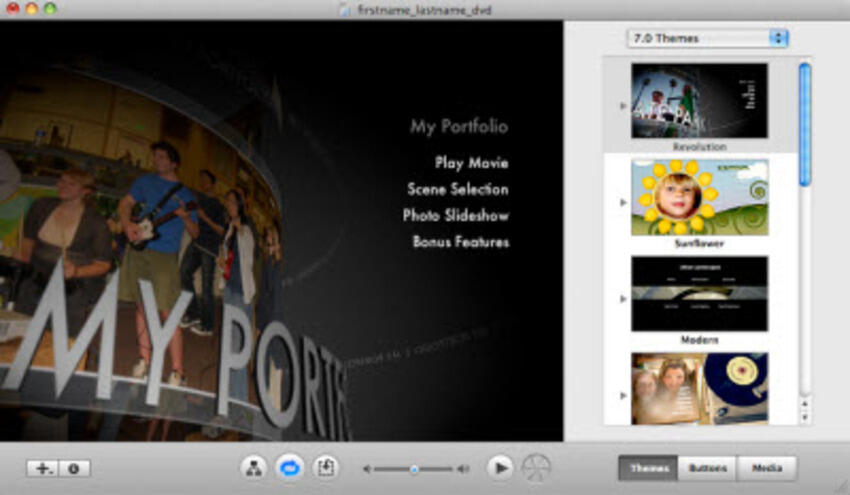Click the scrollbar down arrow
The height and width of the screenshot is (495, 850).
tap(805, 417)
